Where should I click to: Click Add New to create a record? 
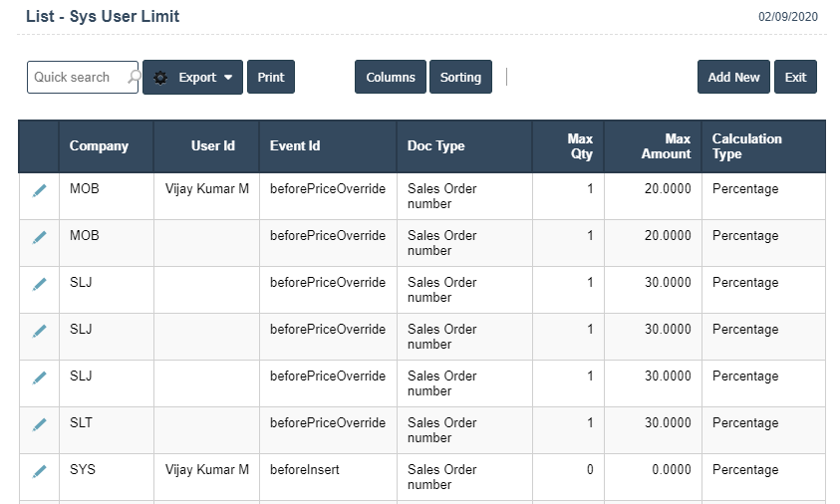(733, 78)
